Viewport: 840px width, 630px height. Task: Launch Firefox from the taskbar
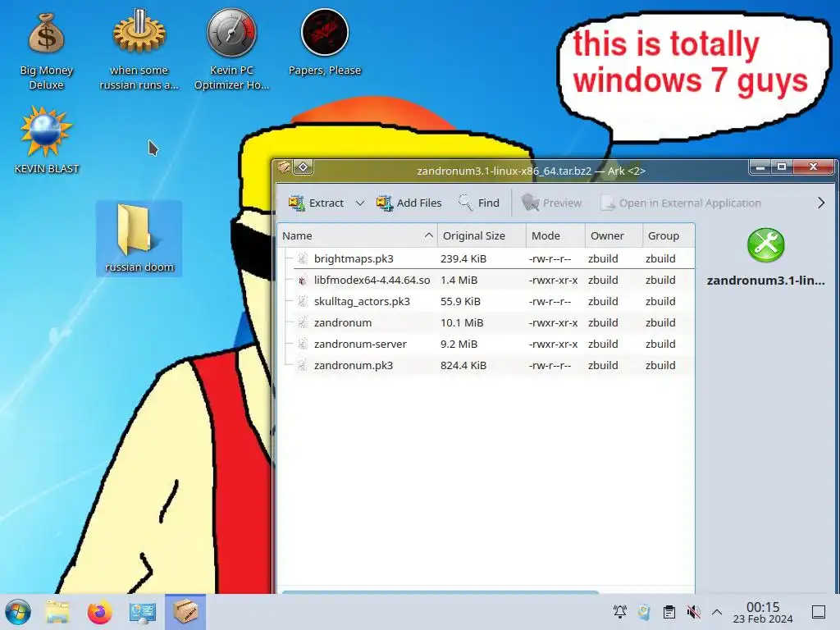coord(99,612)
